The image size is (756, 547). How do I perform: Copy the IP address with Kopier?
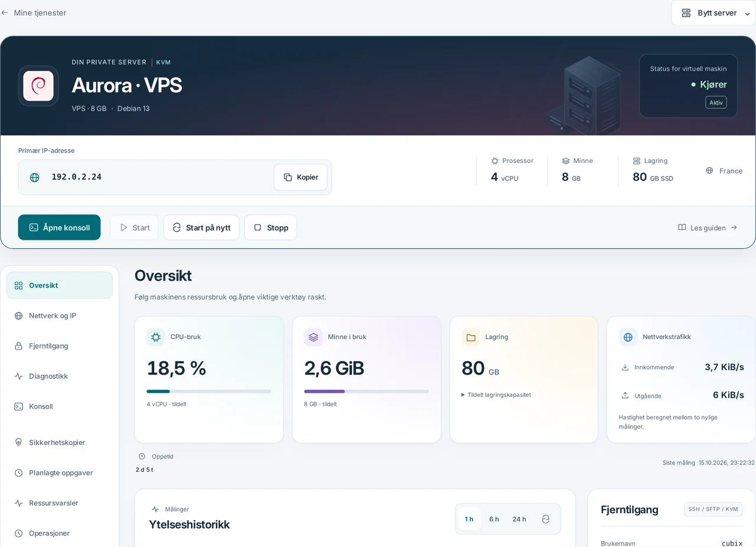[301, 177]
